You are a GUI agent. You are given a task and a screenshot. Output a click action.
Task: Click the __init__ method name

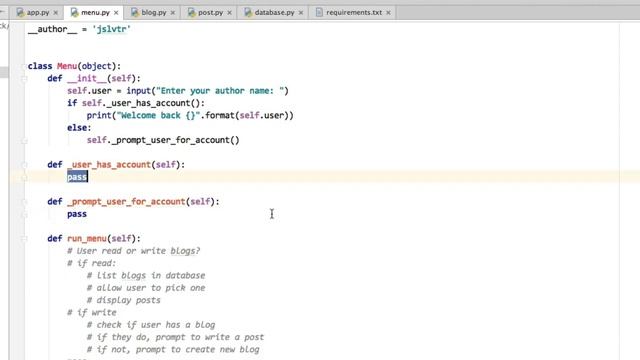pyautogui.click(x=87, y=78)
